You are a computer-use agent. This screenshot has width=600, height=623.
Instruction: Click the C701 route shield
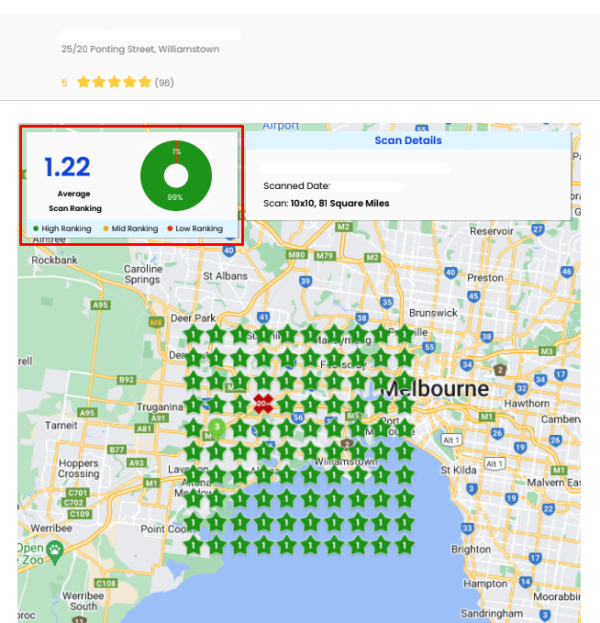(x=77, y=493)
